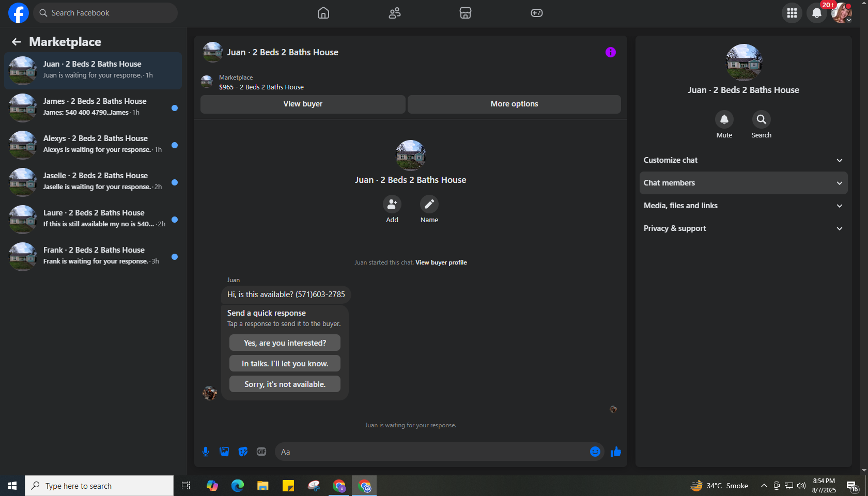Image resolution: width=868 pixels, height=496 pixels.
Task: Click the View buyer button
Action: click(303, 104)
